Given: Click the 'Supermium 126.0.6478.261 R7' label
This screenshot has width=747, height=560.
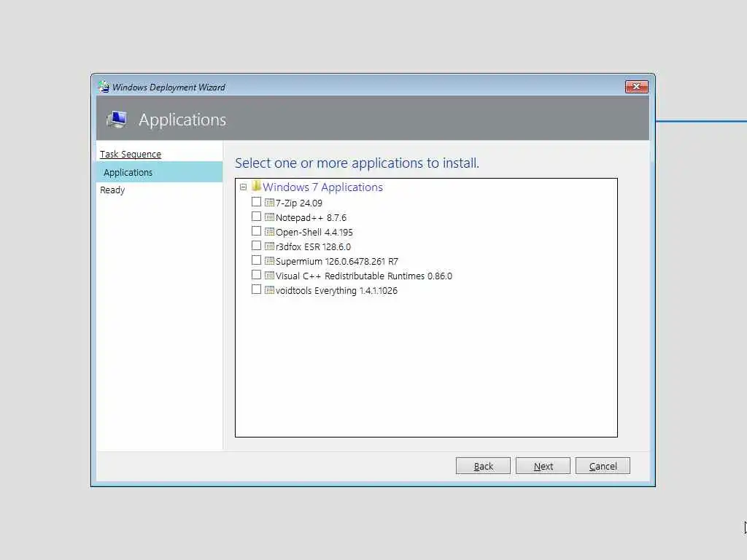Looking at the screenshot, I should click(337, 262).
